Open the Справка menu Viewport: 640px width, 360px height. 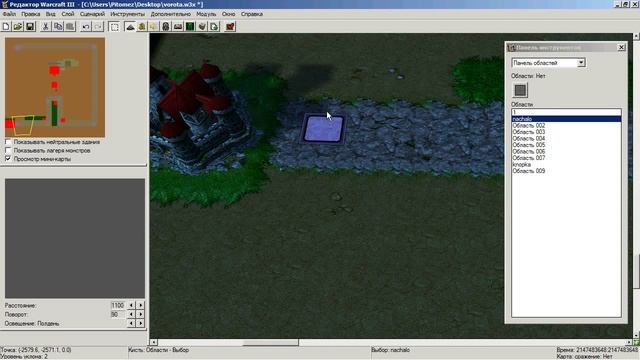252,14
